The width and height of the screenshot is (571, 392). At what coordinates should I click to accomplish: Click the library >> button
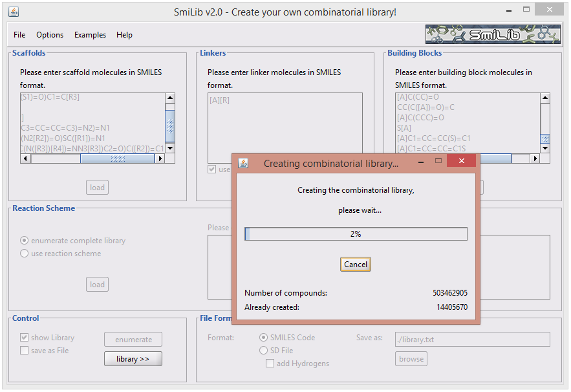coord(133,359)
